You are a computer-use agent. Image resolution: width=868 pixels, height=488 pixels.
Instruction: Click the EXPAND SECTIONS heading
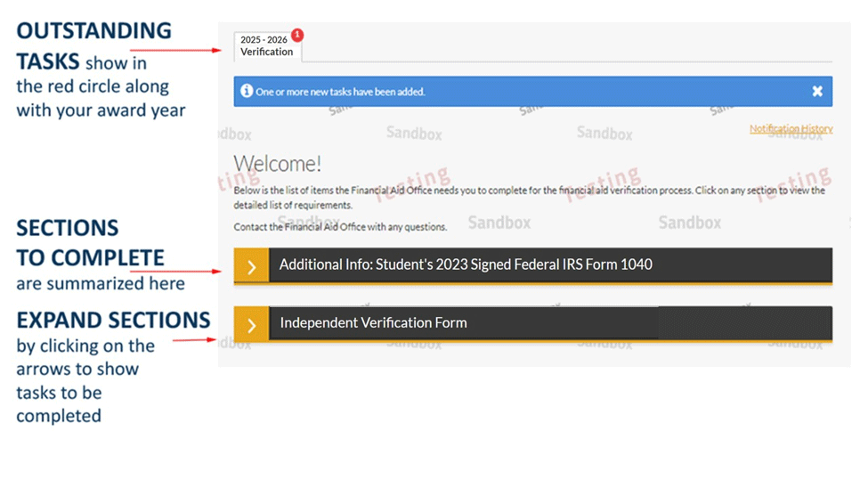coord(113,321)
